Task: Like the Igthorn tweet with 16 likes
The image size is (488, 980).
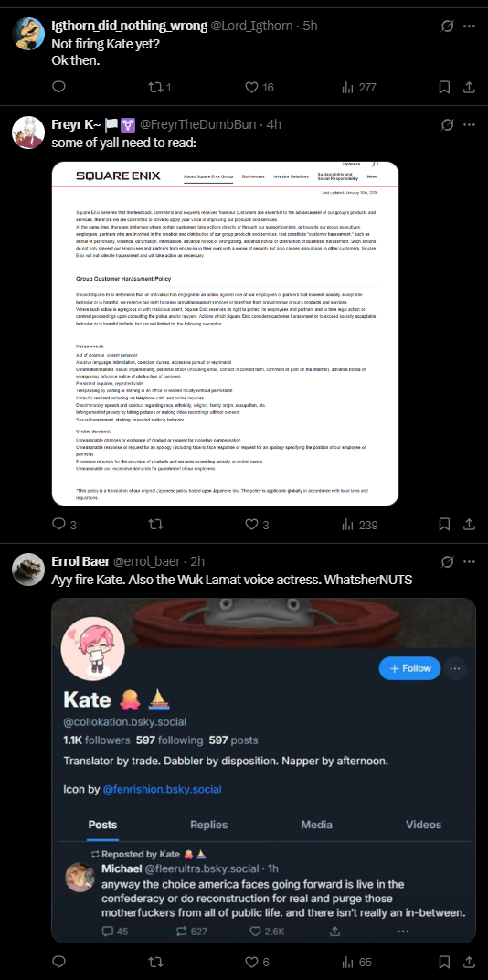Action: pyautogui.click(x=260, y=88)
